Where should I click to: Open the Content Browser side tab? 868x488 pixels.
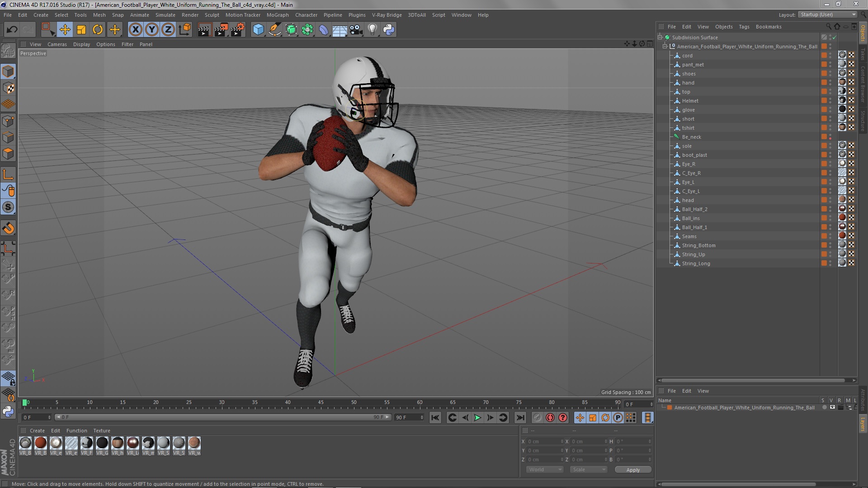(x=863, y=84)
